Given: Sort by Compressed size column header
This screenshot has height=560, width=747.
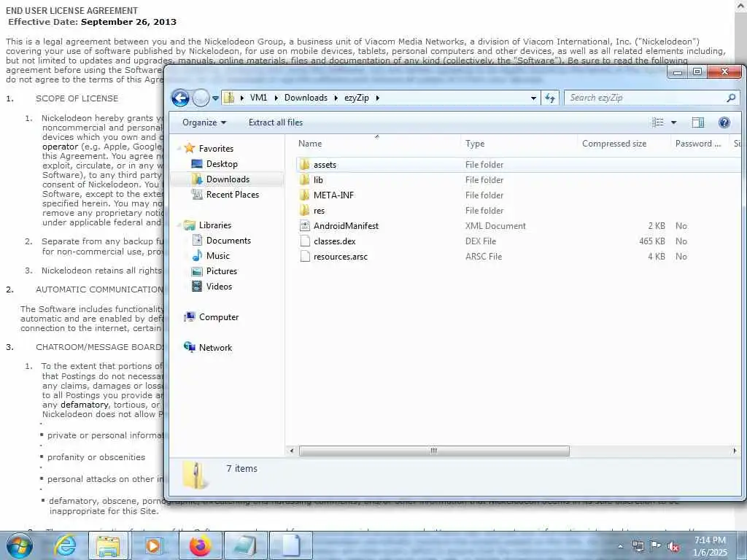Looking at the screenshot, I should (614, 144).
